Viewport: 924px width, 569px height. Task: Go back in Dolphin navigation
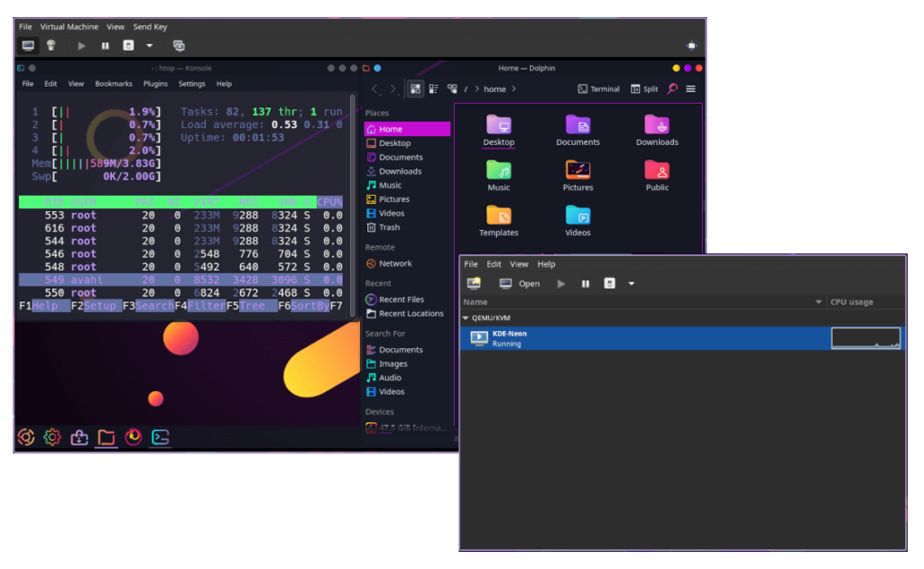point(374,89)
